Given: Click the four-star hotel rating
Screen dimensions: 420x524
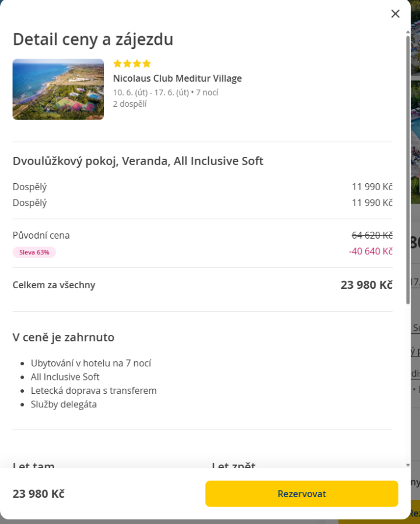Looking at the screenshot, I should (x=132, y=64).
